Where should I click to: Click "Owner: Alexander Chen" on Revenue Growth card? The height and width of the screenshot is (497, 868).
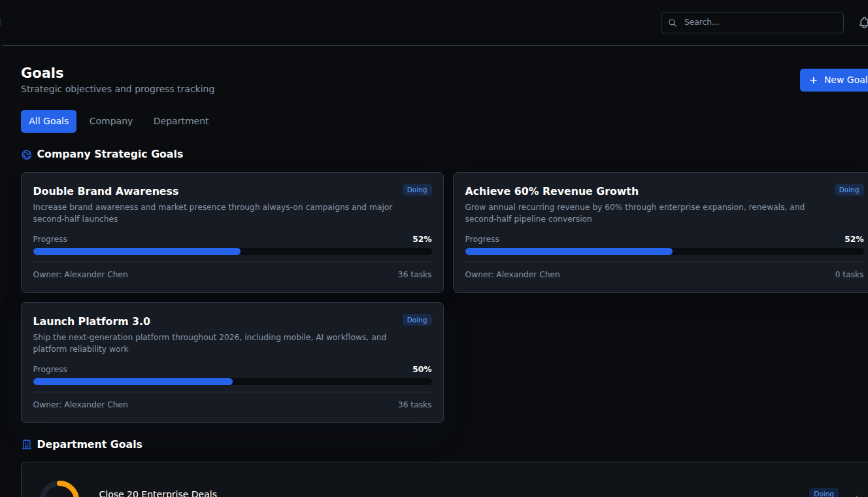(512, 275)
